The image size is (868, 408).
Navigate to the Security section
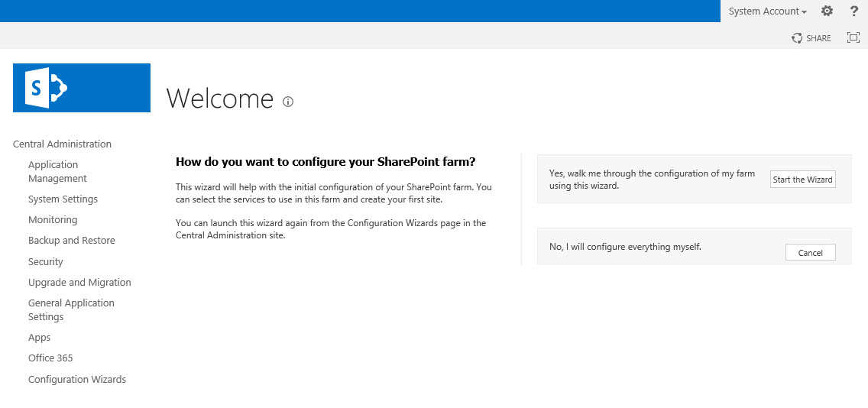point(46,261)
